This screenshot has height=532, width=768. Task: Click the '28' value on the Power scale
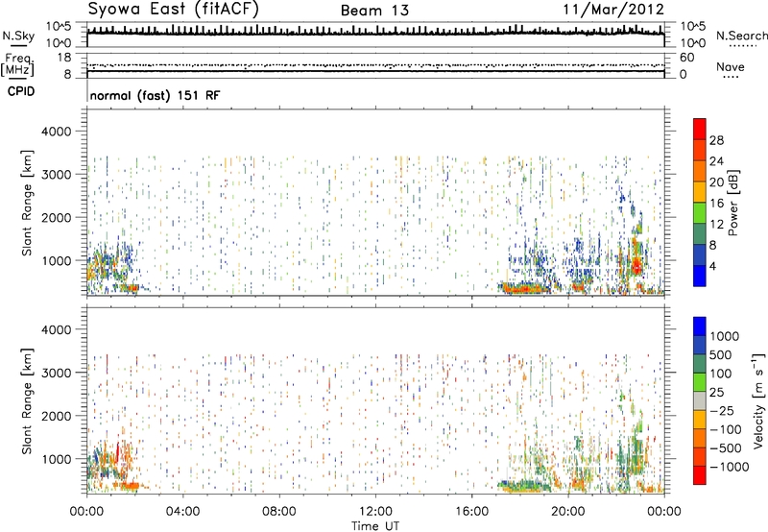tap(716, 140)
